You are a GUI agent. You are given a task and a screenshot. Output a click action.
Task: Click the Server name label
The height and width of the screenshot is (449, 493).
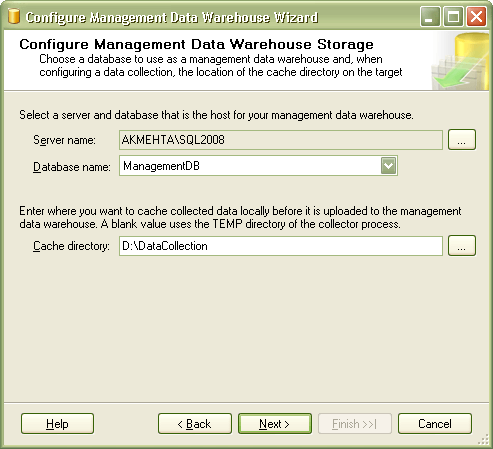[x=64, y=140]
